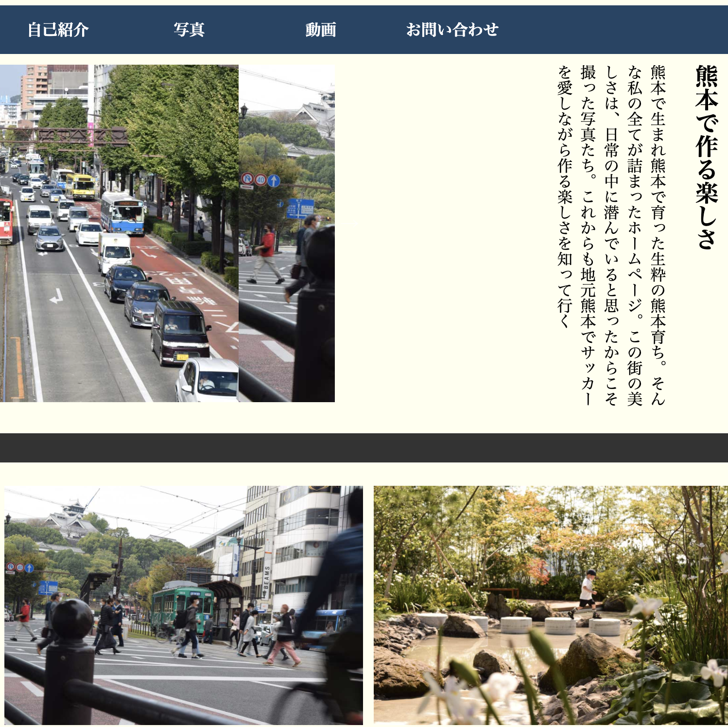728x727 pixels.
Task: Click the traffic-filled street photo
Action: 119,233
